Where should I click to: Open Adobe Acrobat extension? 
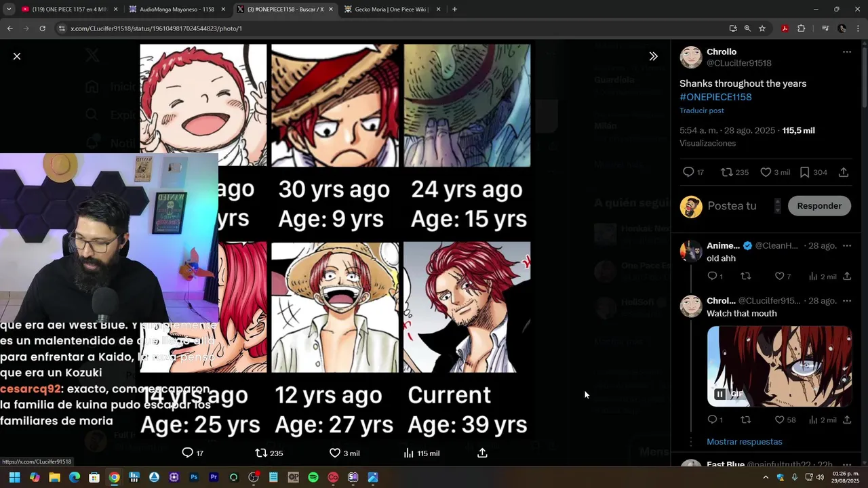785,28
